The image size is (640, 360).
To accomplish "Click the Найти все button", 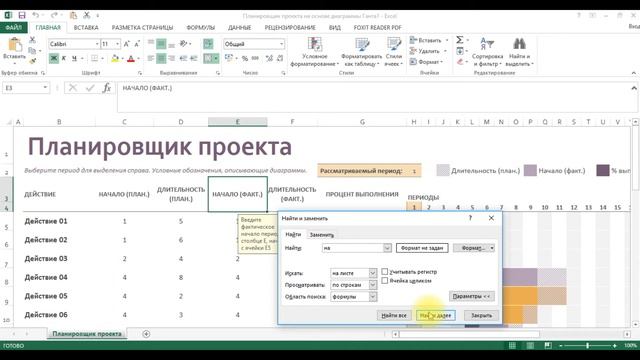I will (394, 315).
